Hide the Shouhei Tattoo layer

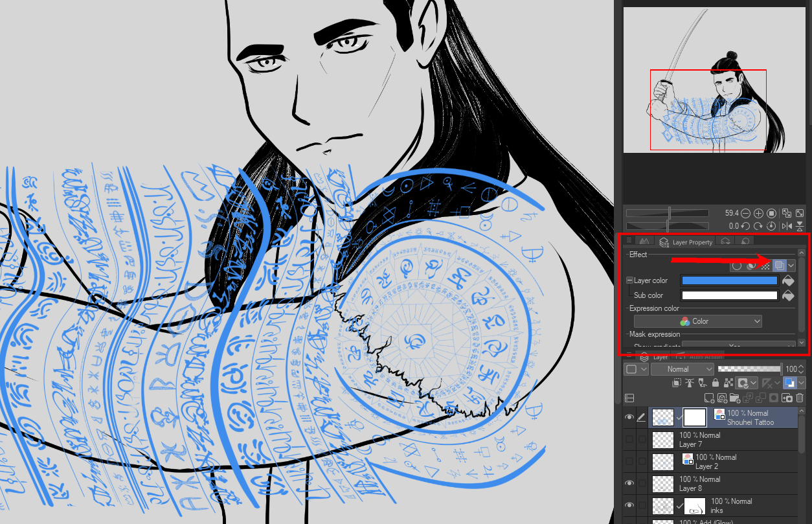629,418
